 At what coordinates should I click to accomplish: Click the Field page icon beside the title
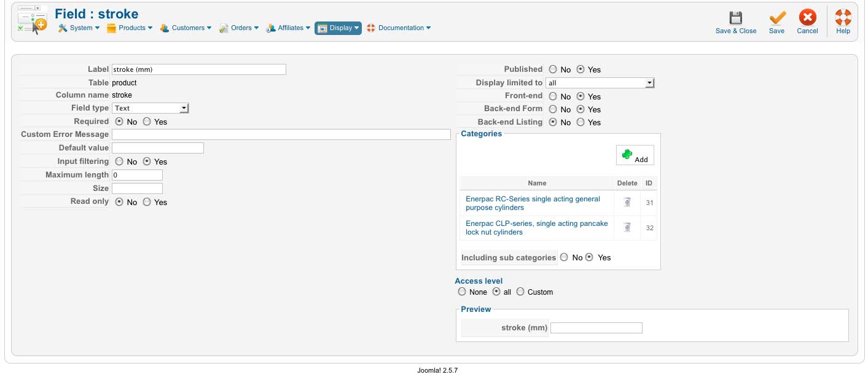tap(33, 20)
